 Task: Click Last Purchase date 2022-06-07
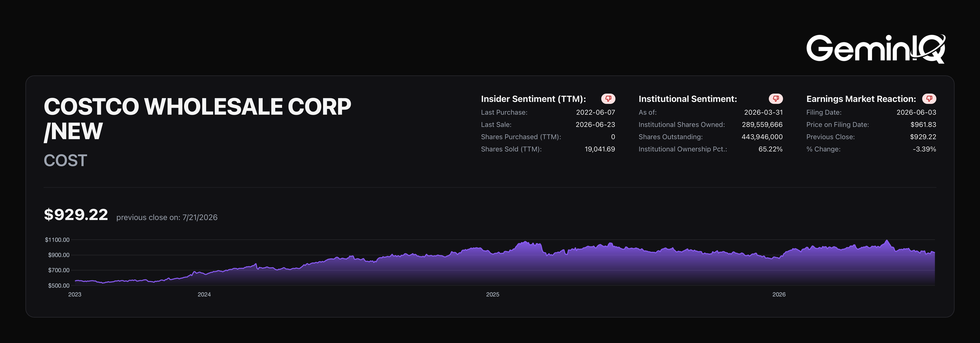[595, 112]
